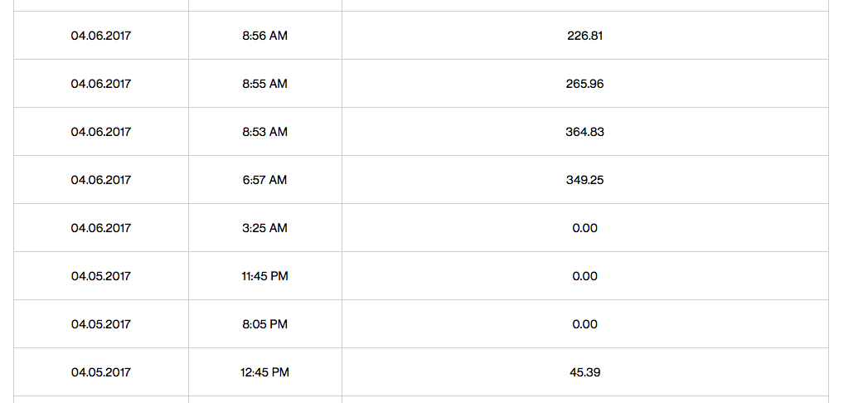Viewport: 868px width, 403px height.
Task: Select the date in the 6:57 AM row
Action: [x=101, y=180]
